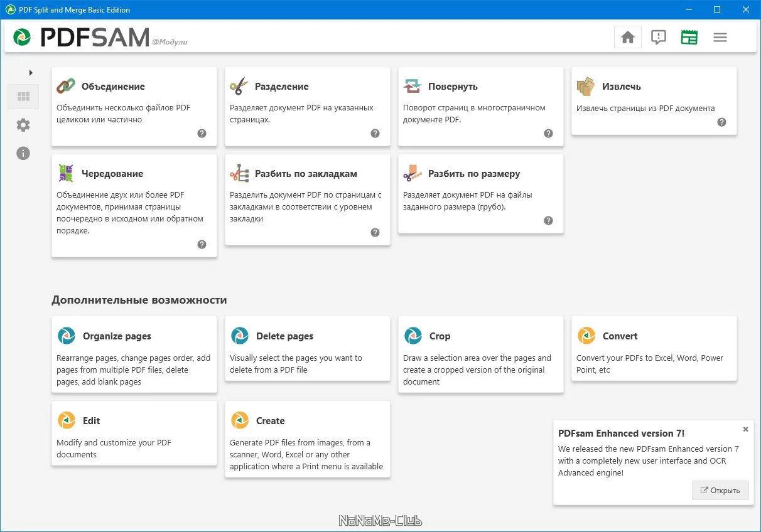Open the home dashboard icon

[x=628, y=38]
